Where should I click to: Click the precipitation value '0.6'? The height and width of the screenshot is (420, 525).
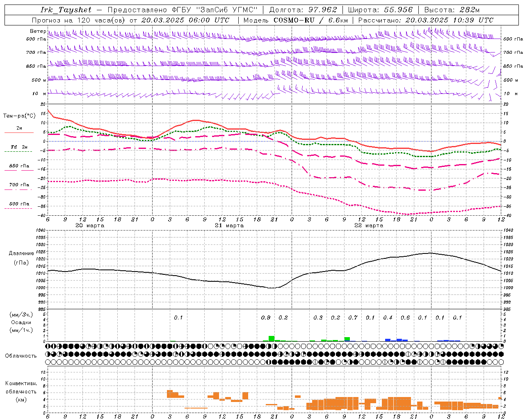click(x=405, y=318)
